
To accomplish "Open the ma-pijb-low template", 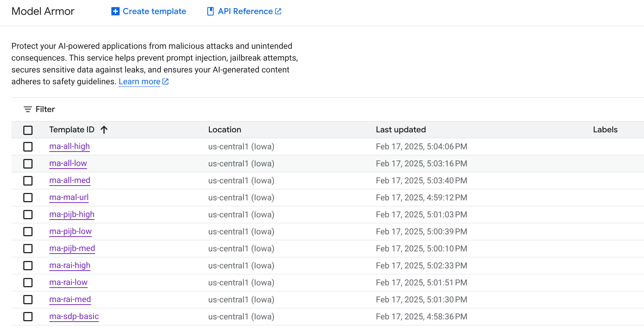I will pyautogui.click(x=71, y=231).
